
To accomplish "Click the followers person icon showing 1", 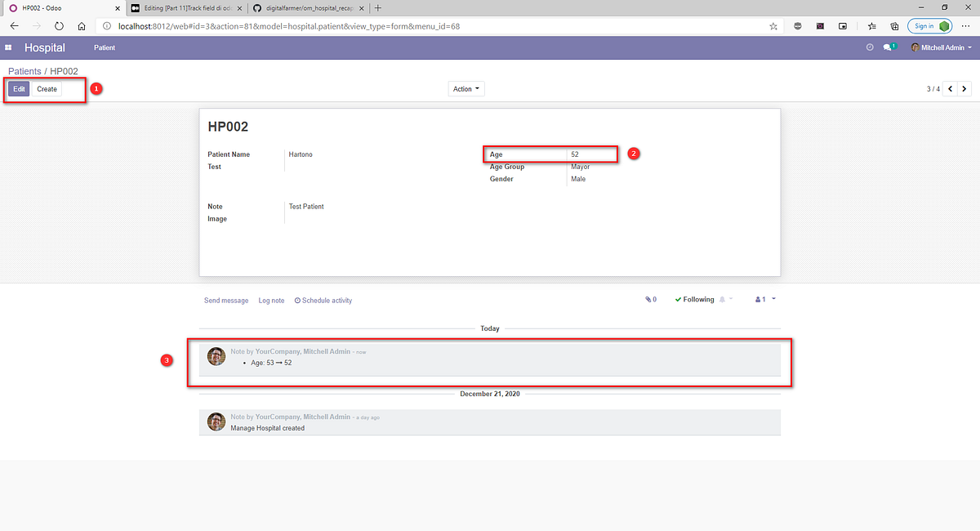I will tap(760, 299).
